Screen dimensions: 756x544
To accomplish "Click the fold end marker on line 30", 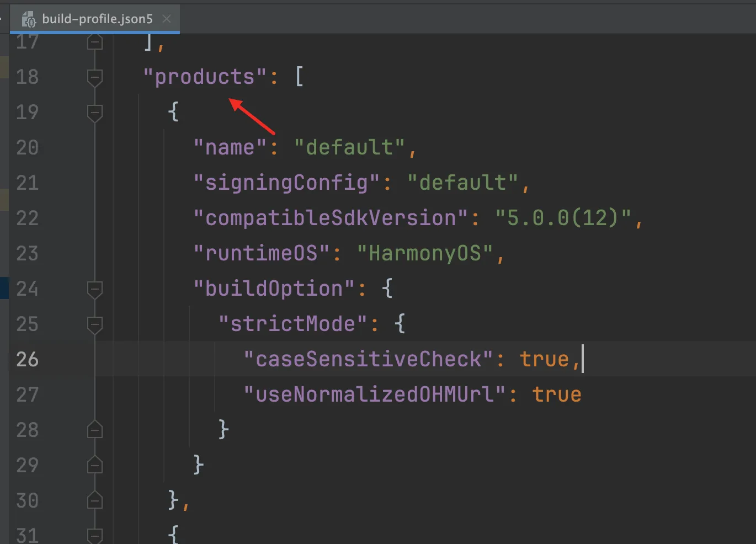I will click(x=95, y=500).
